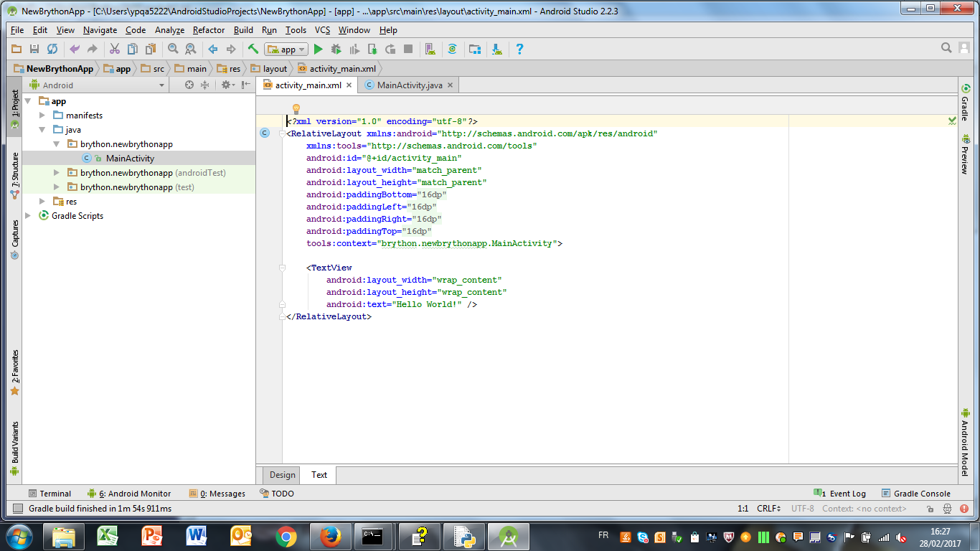This screenshot has height=551, width=980.
Task: Switch to the Design view tab
Action: pyautogui.click(x=282, y=475)
